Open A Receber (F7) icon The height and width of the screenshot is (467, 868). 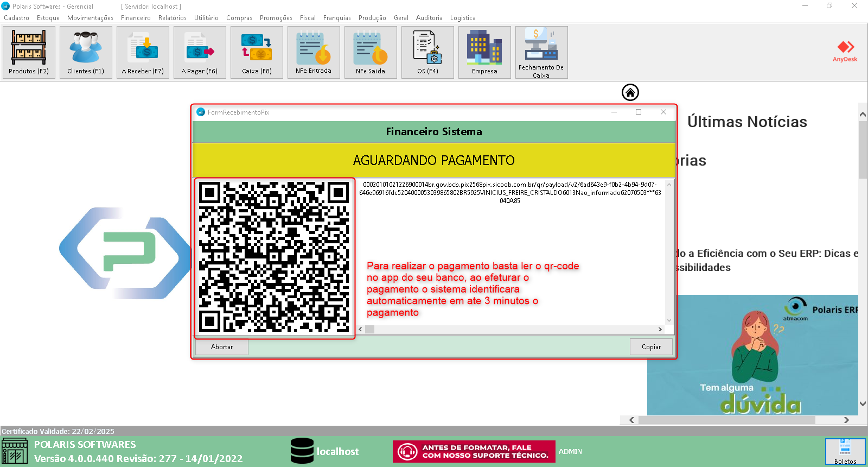(143, 53)
